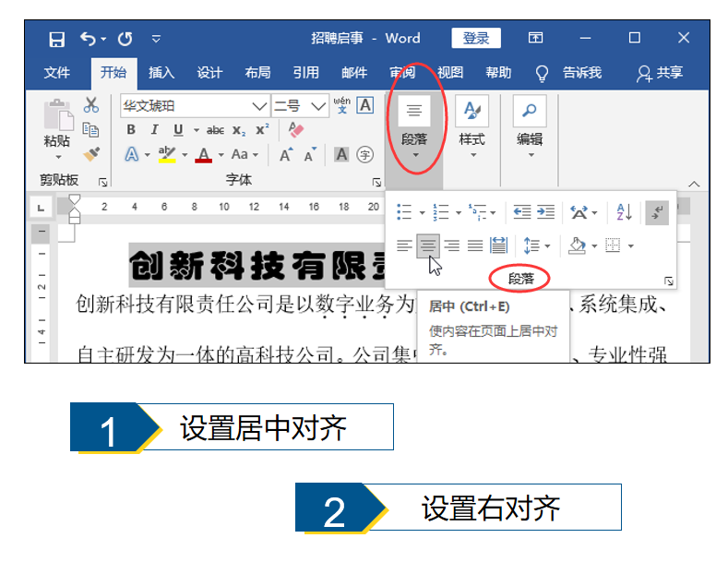Toggle Bold formatting
The height and width of the screenshot is (562, 728).
coord(131,129)
